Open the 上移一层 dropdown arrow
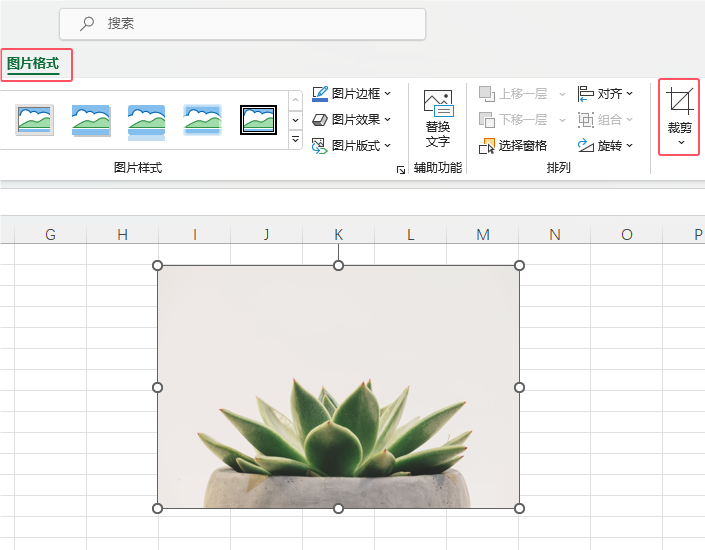The width and height of the screenshot is (705, 550). pos(562,94)
